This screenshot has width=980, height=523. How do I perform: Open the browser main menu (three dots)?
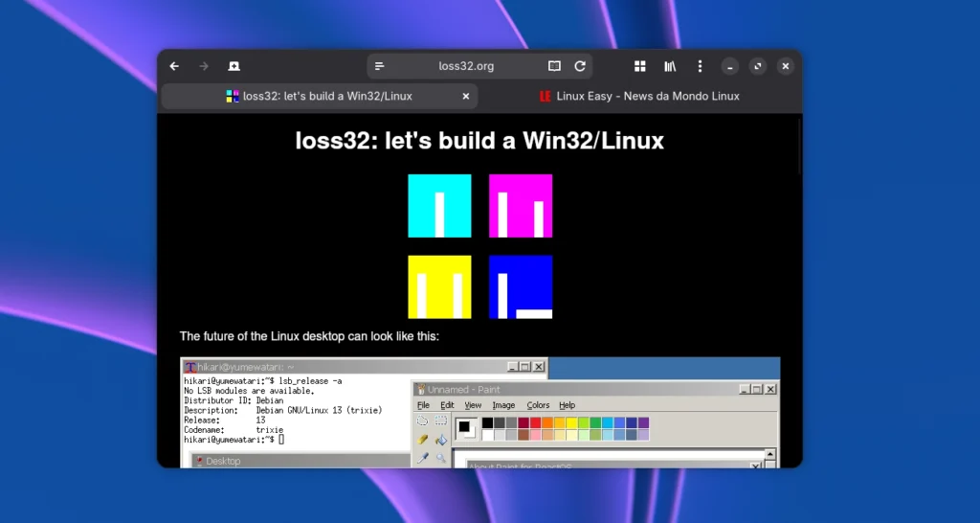tap(700, 66)
